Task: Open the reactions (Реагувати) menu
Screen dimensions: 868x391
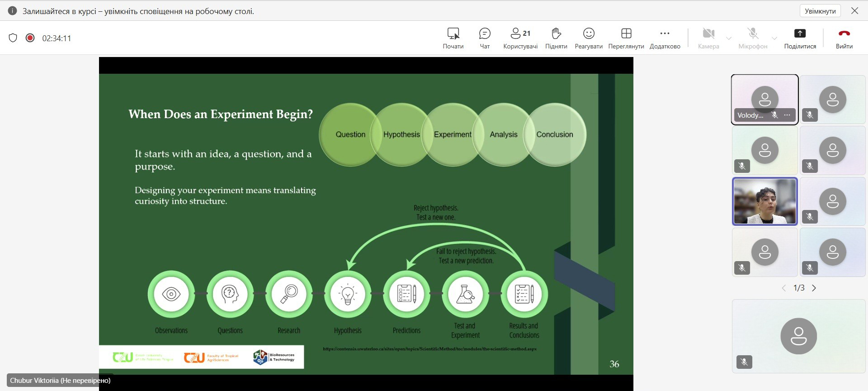Action: point(588,38)
